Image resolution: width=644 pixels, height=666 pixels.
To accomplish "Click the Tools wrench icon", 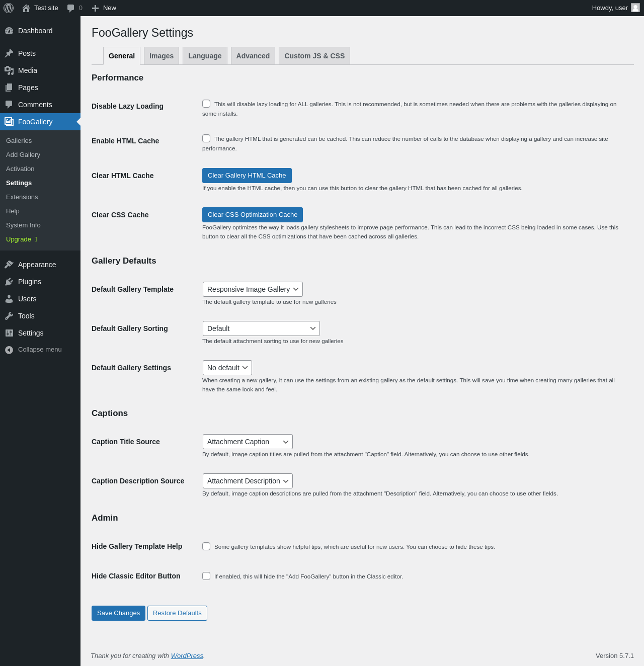I will [x=9, y=316].
